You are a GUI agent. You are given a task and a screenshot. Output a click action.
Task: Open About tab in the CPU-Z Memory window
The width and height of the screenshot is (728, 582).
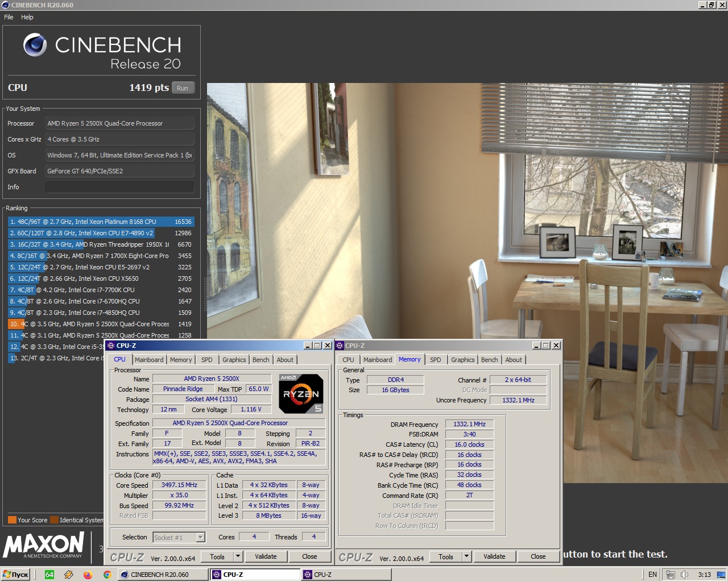click(x=514, y=360)
